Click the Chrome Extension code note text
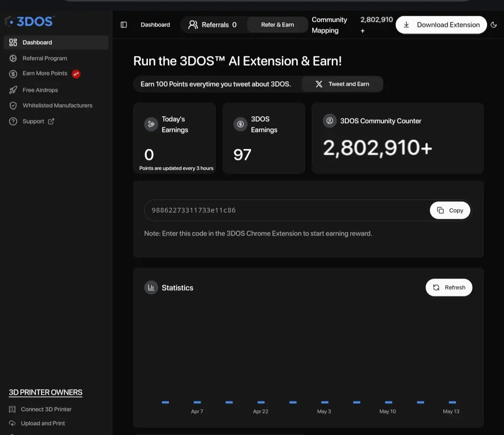 258,233
